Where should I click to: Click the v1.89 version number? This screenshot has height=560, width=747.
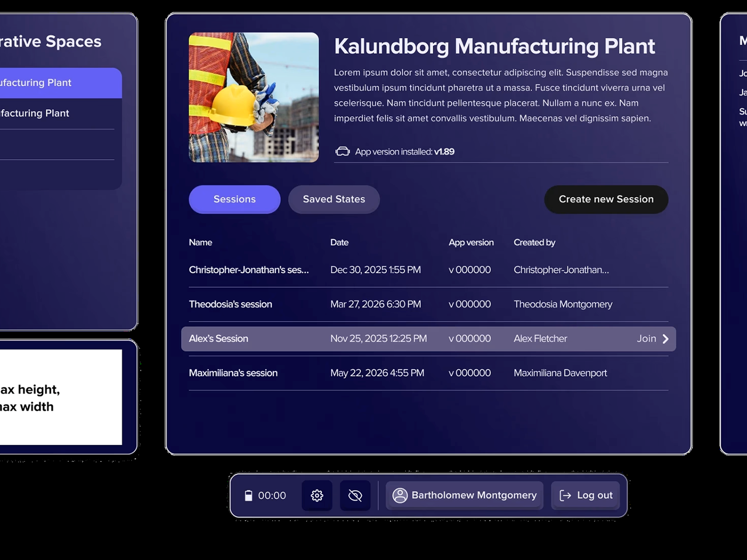point(444,152)
